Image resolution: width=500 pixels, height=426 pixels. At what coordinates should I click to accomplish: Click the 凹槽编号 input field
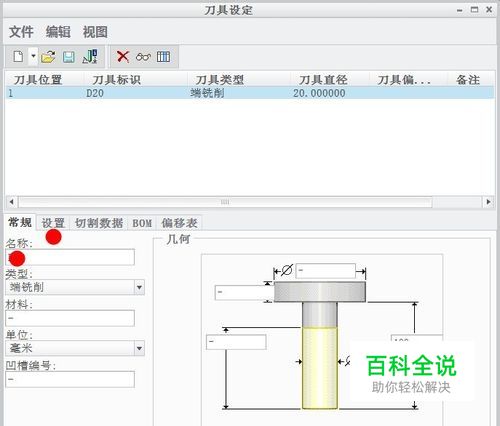(70, 379)
